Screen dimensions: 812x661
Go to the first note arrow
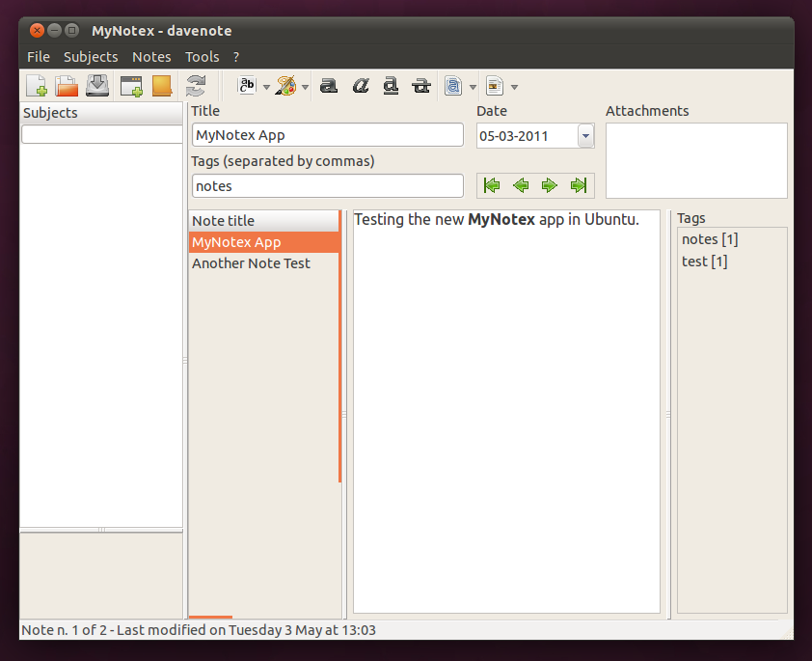(492, 185)
